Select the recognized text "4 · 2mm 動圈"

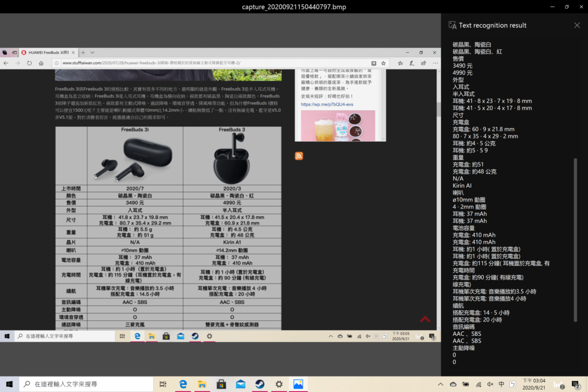pyautogui.click(x=469, y=207)
